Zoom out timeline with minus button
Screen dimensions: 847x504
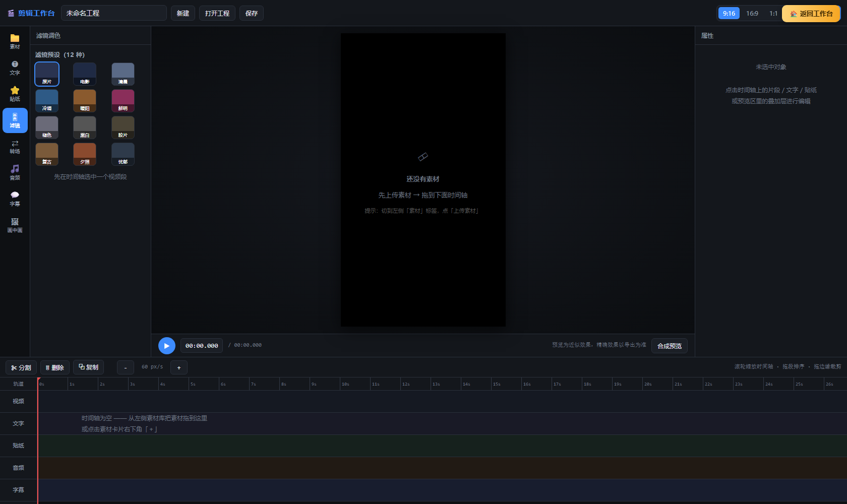[x=126, y=368]
